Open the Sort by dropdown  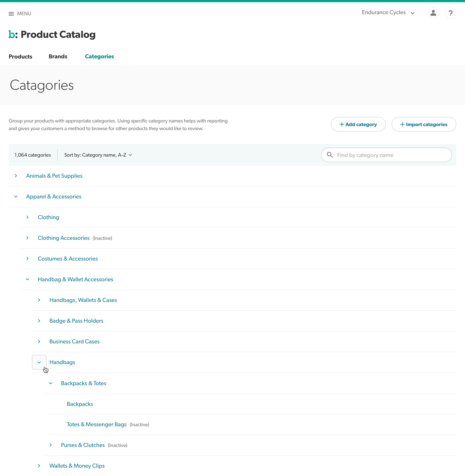click(98, 155)
